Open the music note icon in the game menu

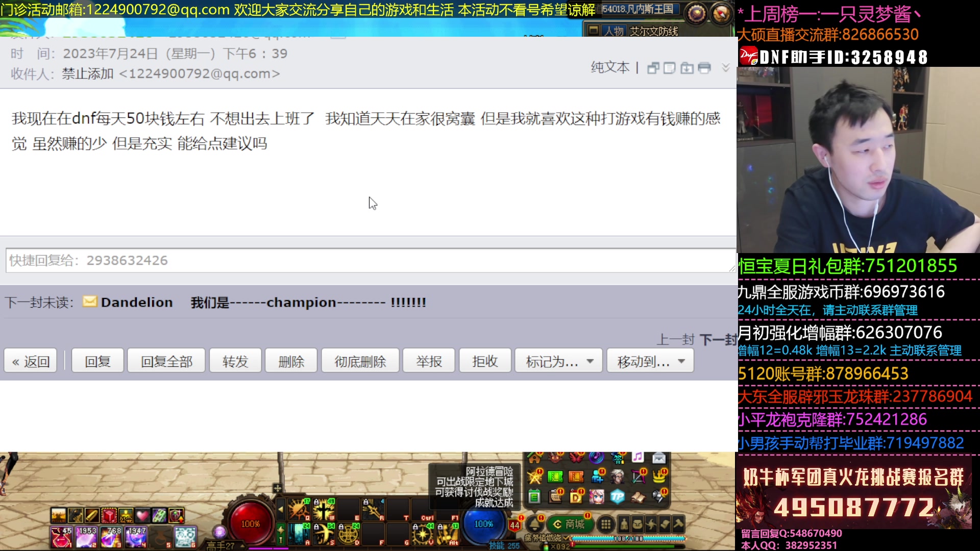pos(638,458)
